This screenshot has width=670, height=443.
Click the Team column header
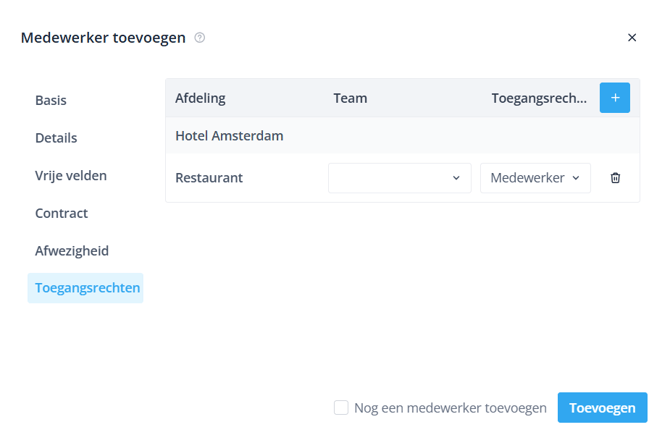350,98
